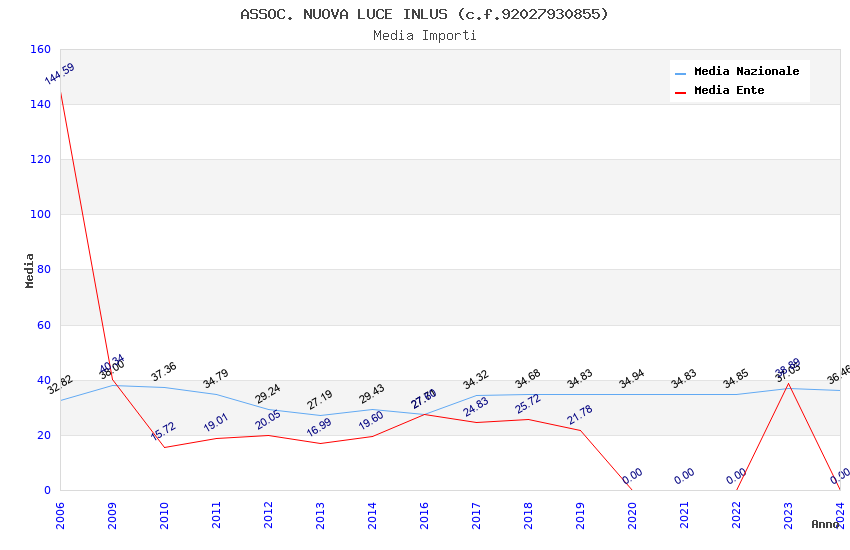Click the 29.24 data label
Viewport: 850px width, 550px height.
tap(268, 393)
